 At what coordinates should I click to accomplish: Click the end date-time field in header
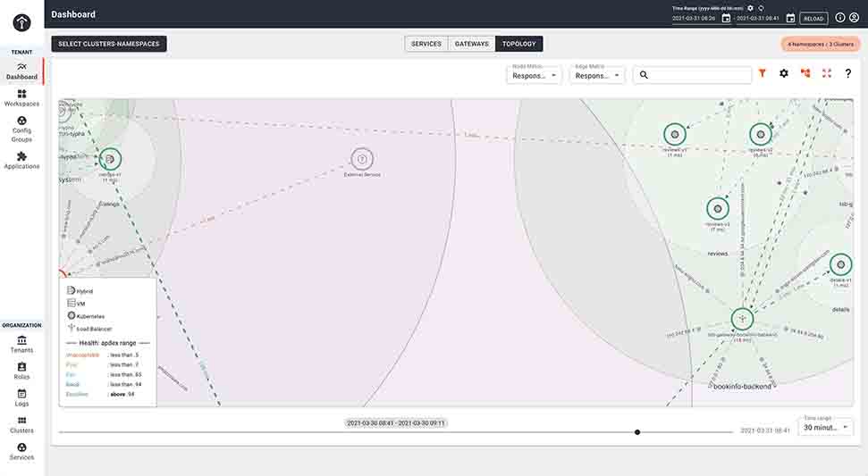pos(758,18)
